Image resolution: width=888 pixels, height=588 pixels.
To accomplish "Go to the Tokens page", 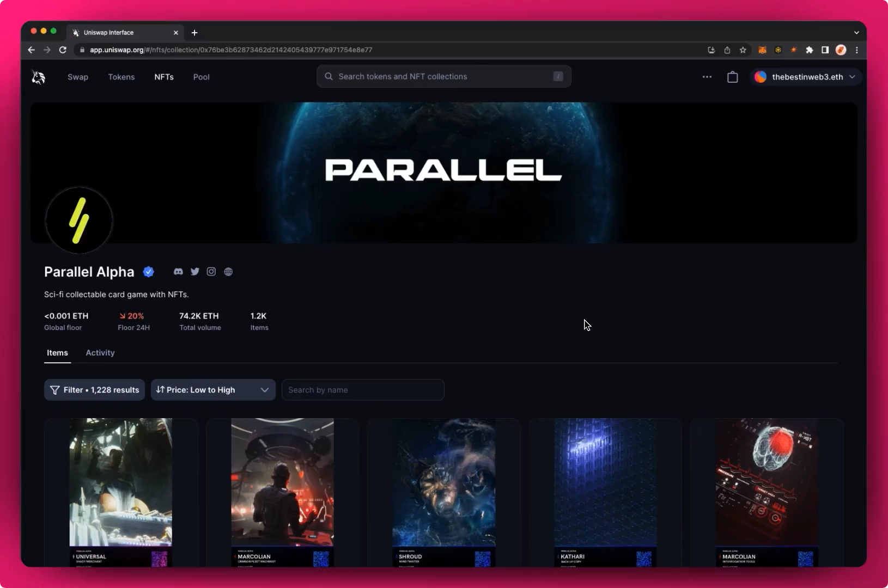I will point(121,77).
